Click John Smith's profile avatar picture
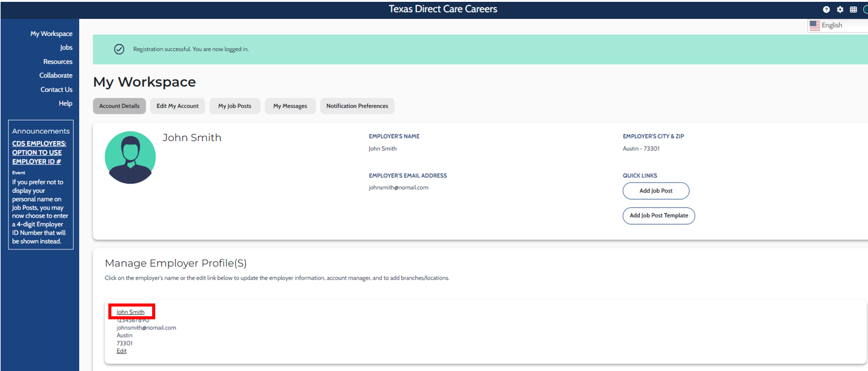The height and width of the screenshot is (371, 868). pos(130,158)
